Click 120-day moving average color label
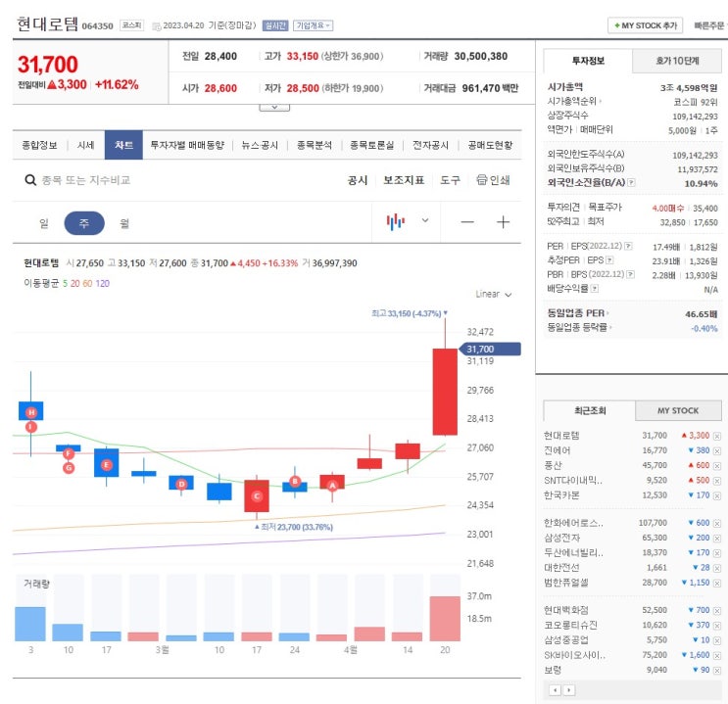The image size is (728, 704). 103,284
